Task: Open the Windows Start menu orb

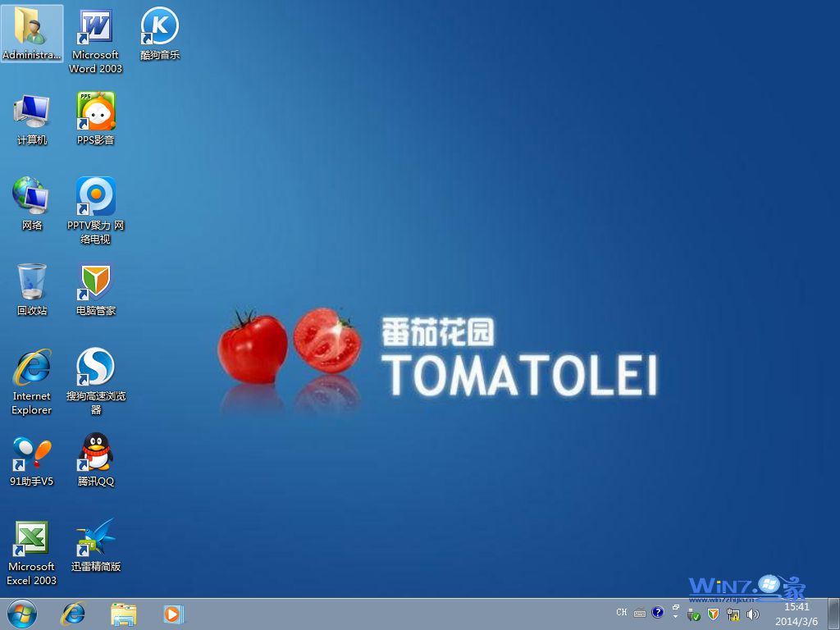Action: (22, 614)
